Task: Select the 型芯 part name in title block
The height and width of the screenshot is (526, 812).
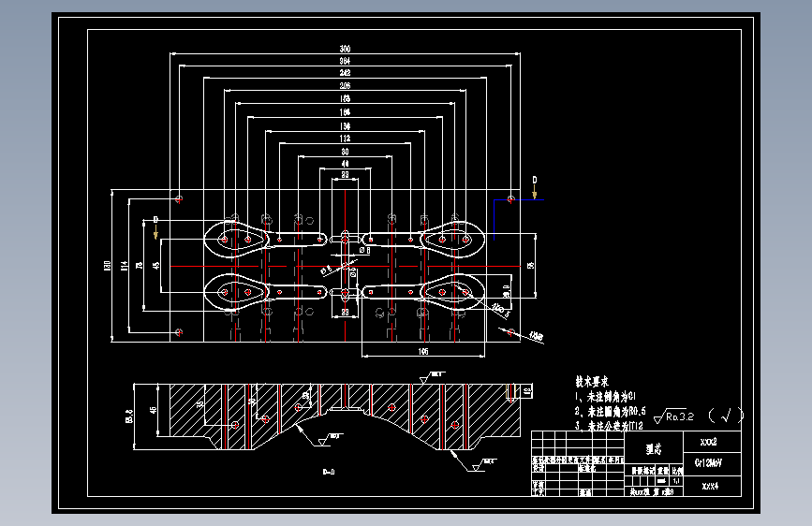Action: [654, 448]
